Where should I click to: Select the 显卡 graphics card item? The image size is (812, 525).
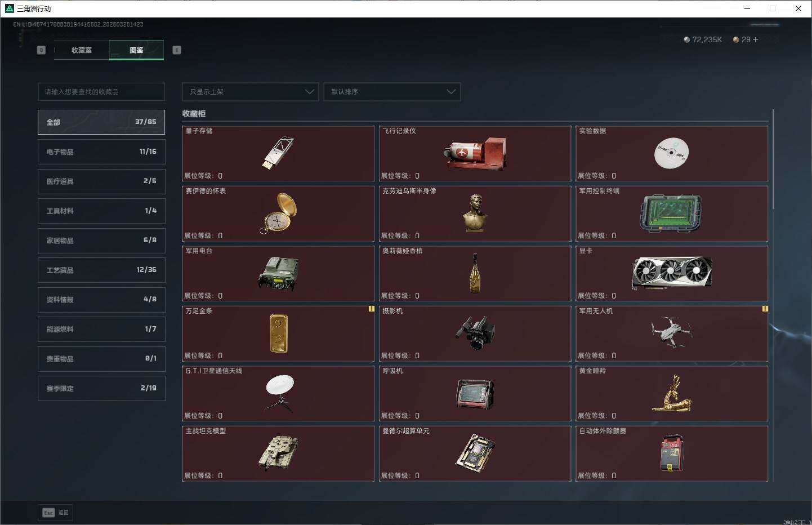point(672,273)
